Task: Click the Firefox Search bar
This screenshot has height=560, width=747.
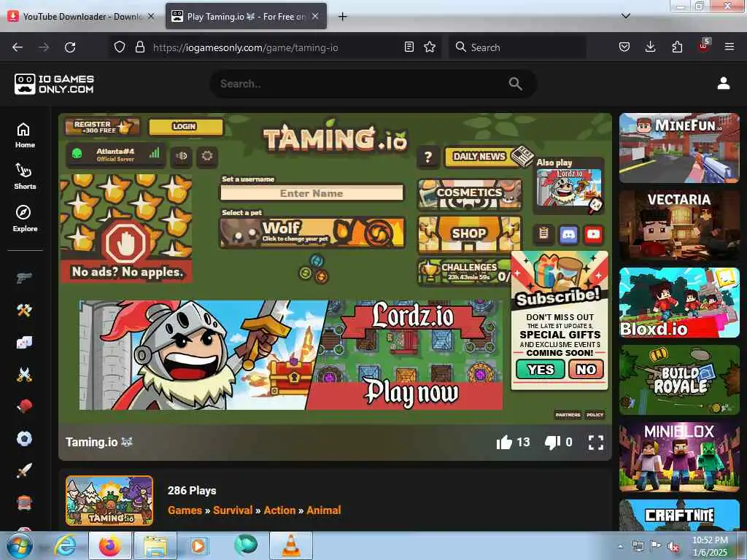Action: (517, 47)
